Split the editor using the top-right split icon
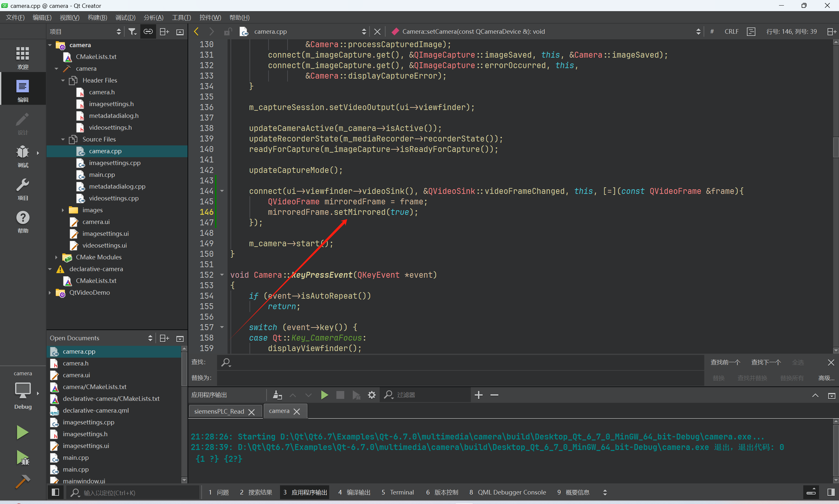This screenshot has width=839, height=504. click(x=832, y=31)
